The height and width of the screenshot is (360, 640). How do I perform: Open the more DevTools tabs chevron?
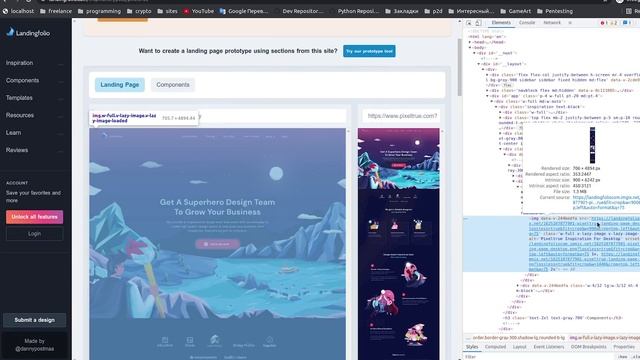(570, 23)
